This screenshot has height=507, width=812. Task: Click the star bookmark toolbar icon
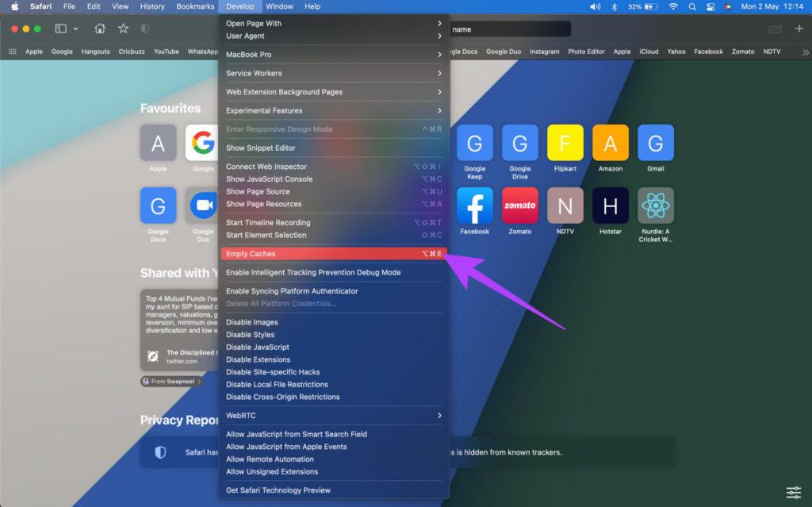pos(123,29)
